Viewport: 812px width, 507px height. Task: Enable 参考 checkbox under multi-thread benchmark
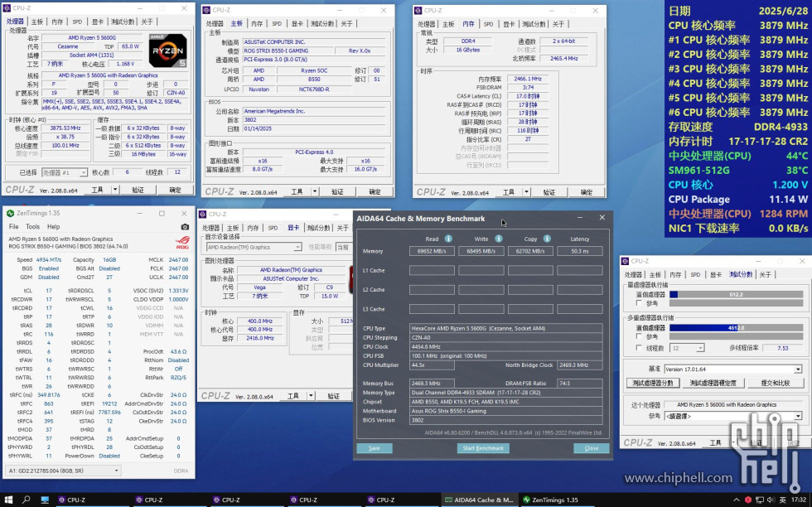pyautogui.click(x=639, y=336)
